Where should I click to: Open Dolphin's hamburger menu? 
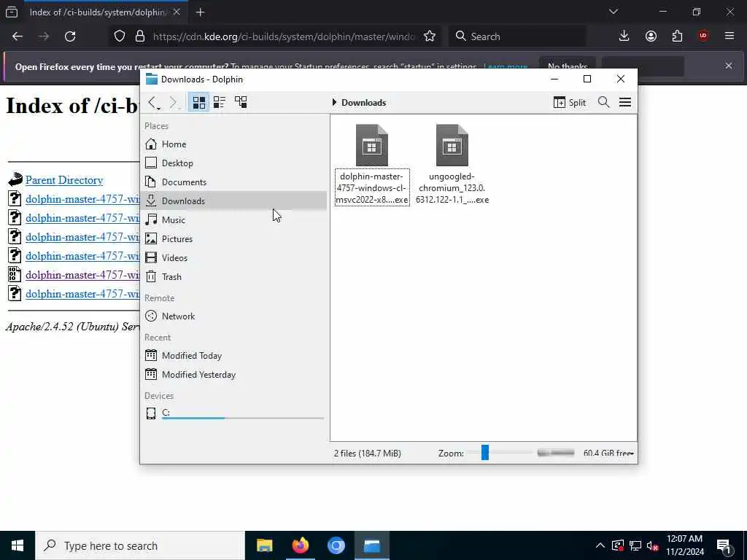pyautogui.click(x=625, y=102)
